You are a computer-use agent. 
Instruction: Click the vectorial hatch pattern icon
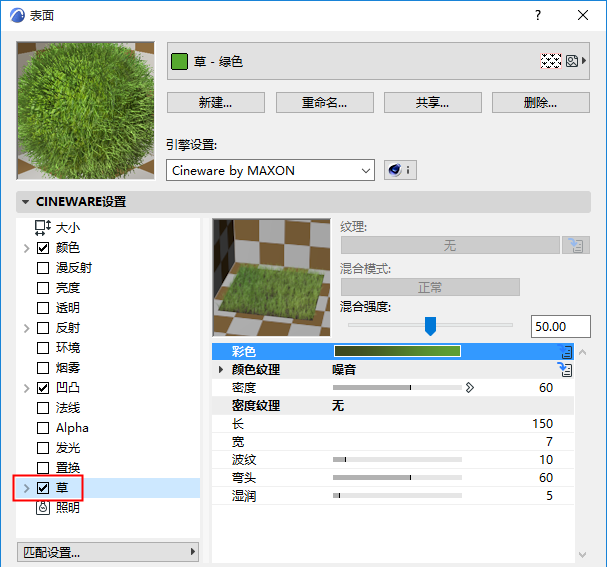click(550, 61)
